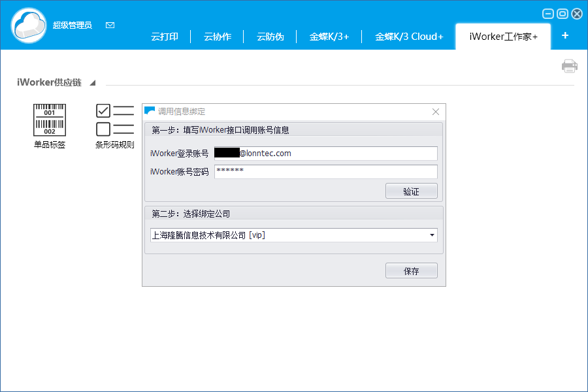The width and height of the screenshot is (588, 392).
Task: Click the blue dialog logo icon
Action: coord(150,111)
